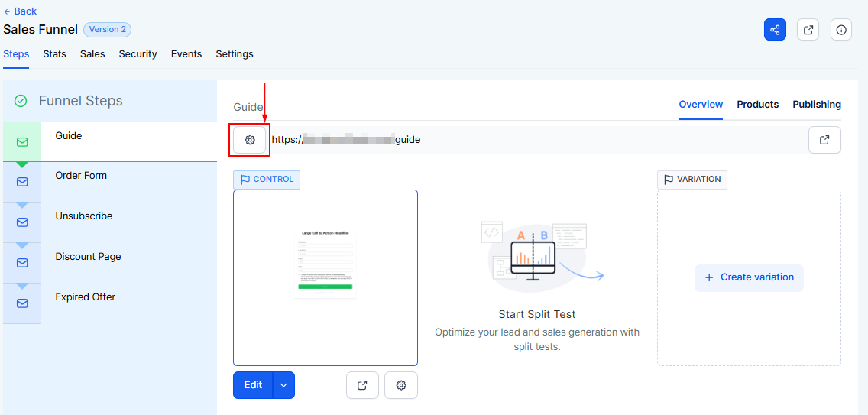Click Create variation button
Image resolution: width=868 pixels, height=415 pixels.
point(749,277)
